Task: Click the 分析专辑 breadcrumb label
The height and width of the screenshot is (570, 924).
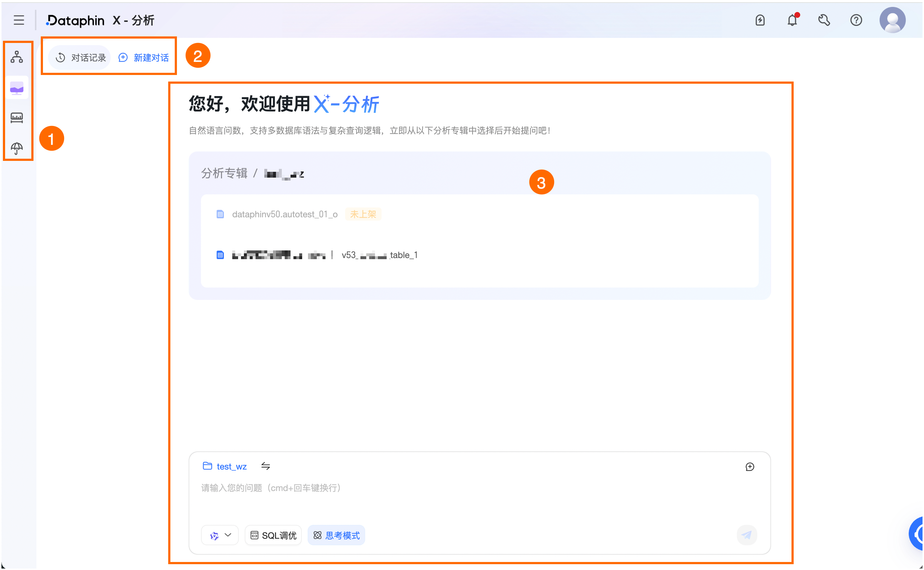Action: [224, 173]
